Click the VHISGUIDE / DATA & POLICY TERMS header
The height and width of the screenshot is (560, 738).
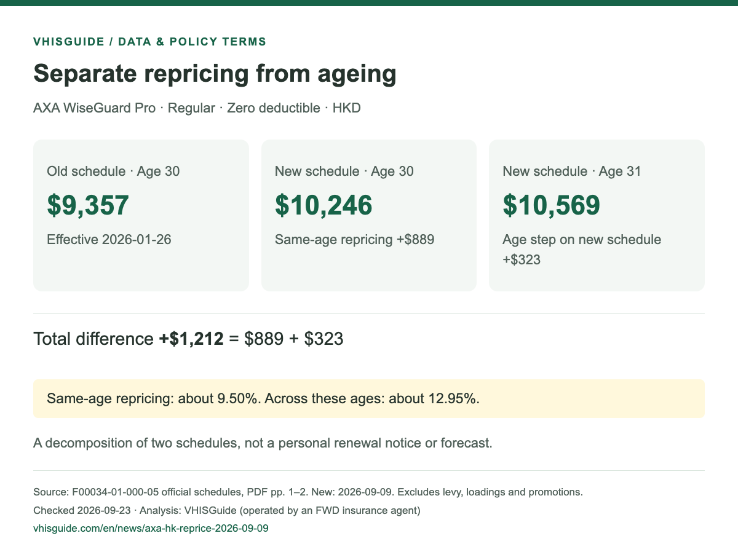tap(149, 42)
